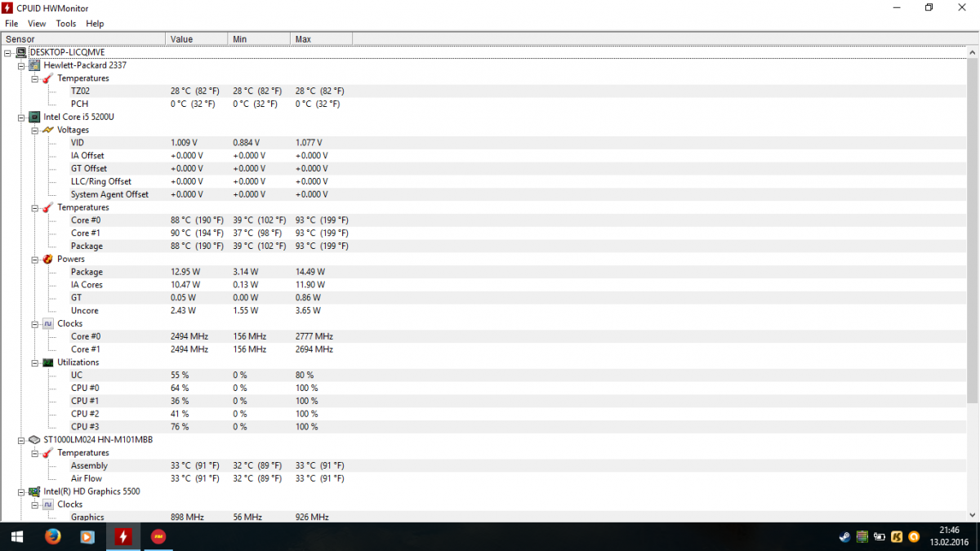Collapse the Intel(R) HD Graphics 5500 node
The width and height of the screenshot is (980, 551).
[x=21, y=491]
